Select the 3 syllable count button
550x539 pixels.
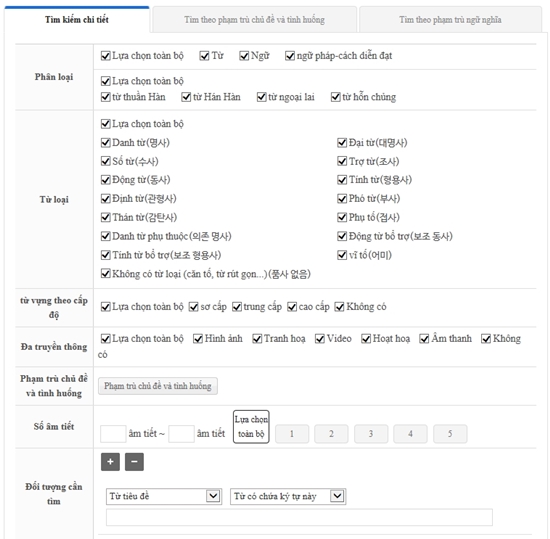(x=371, y=434)
